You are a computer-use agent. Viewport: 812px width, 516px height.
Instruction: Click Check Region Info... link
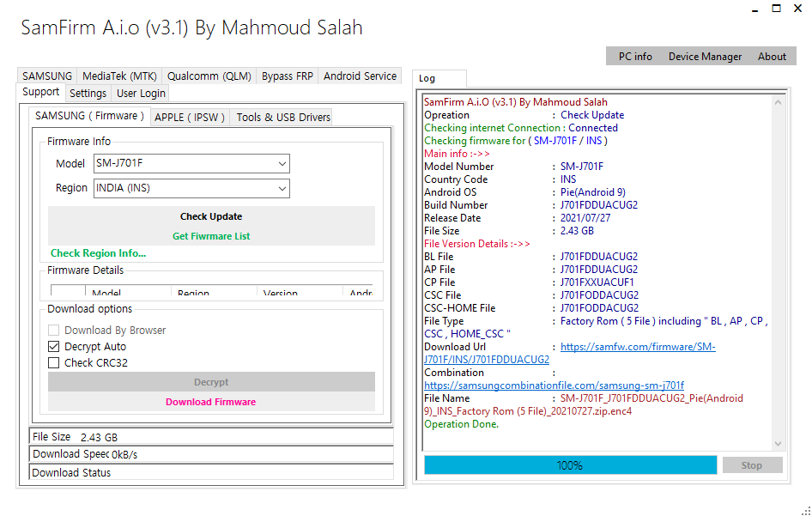point(99,253)
